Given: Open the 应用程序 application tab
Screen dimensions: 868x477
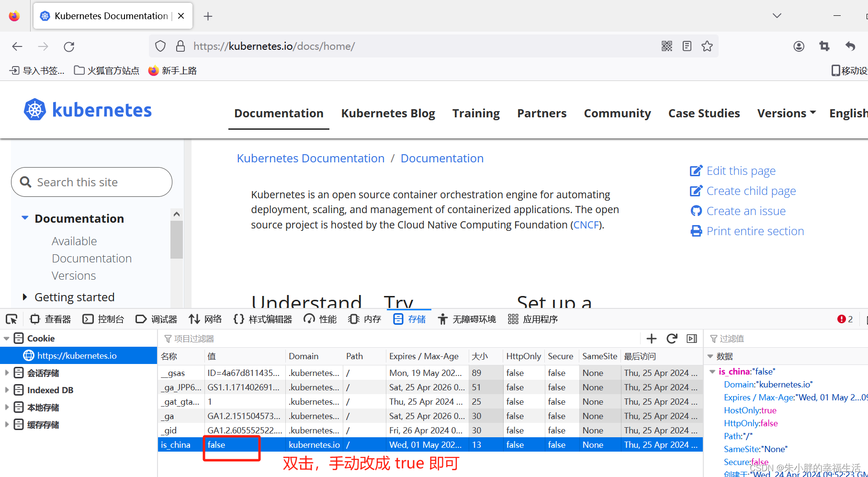Looking at the screenshot, I should point(533,319).
